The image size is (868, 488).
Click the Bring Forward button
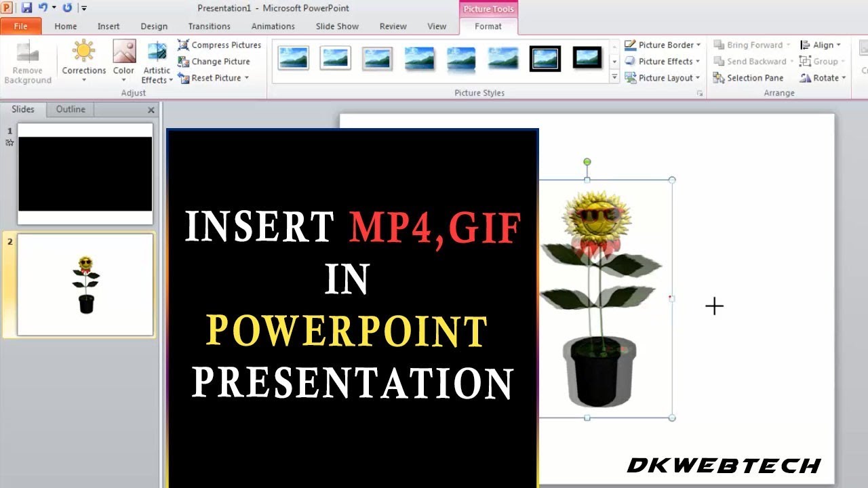752,45
